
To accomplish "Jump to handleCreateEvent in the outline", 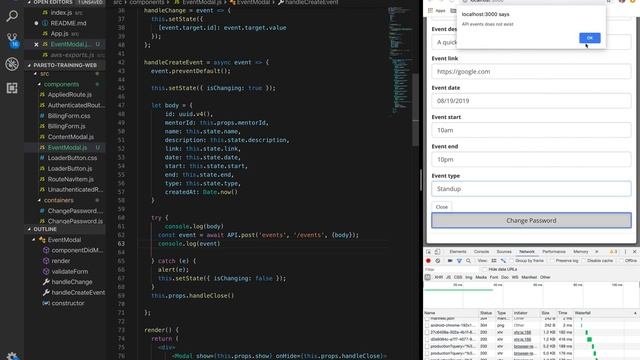I will (x=78, y=293).
